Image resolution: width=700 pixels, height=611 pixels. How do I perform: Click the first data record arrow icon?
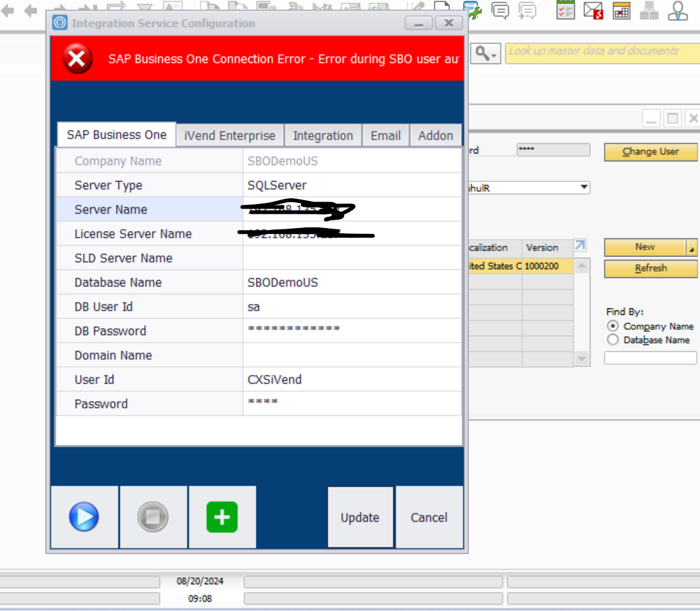(x=7, y=10)
